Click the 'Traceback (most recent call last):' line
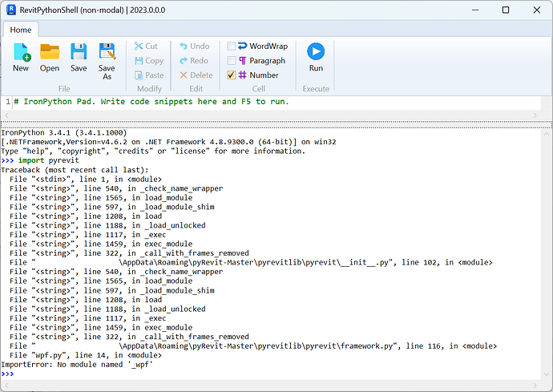This screenshot has width=553, height=392. (75, 170)
